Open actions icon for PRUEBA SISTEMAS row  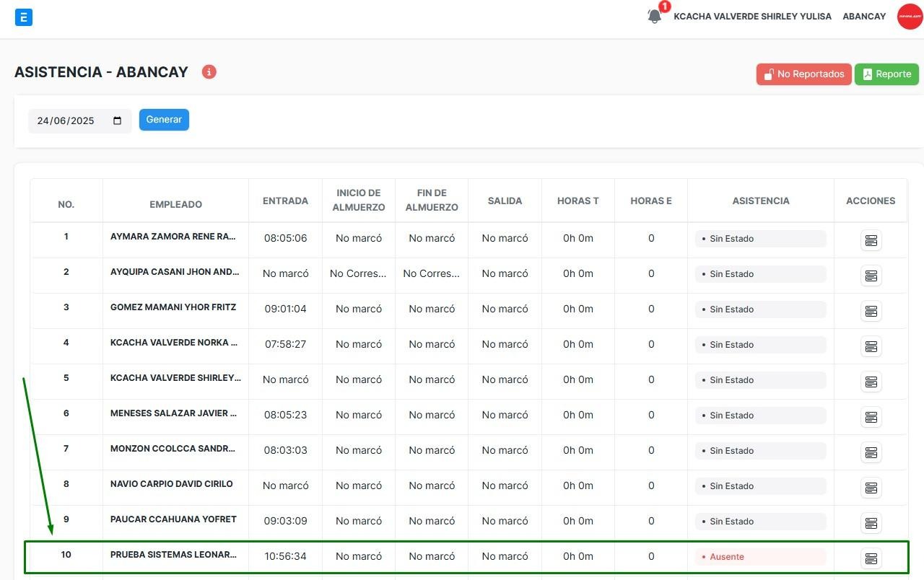871,558
